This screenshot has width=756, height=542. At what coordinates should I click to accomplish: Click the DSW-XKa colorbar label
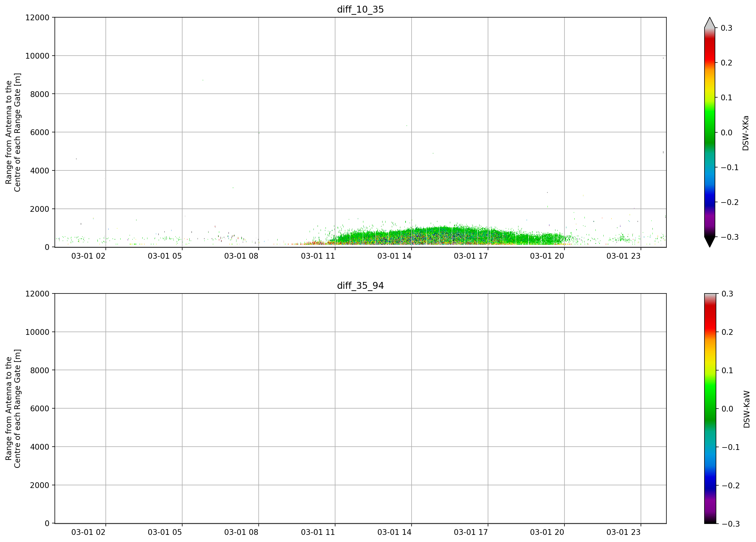(746, 133)
